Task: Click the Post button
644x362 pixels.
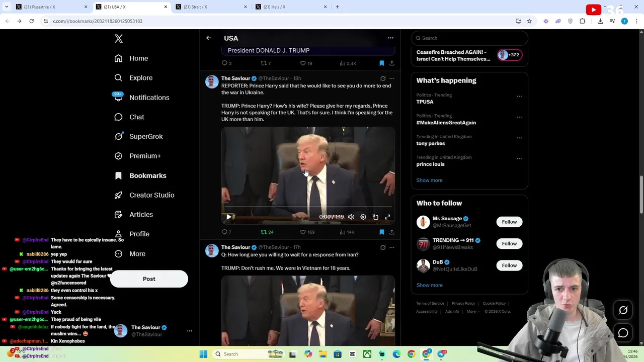Action: pyautogui.click(x=149, y=279)
